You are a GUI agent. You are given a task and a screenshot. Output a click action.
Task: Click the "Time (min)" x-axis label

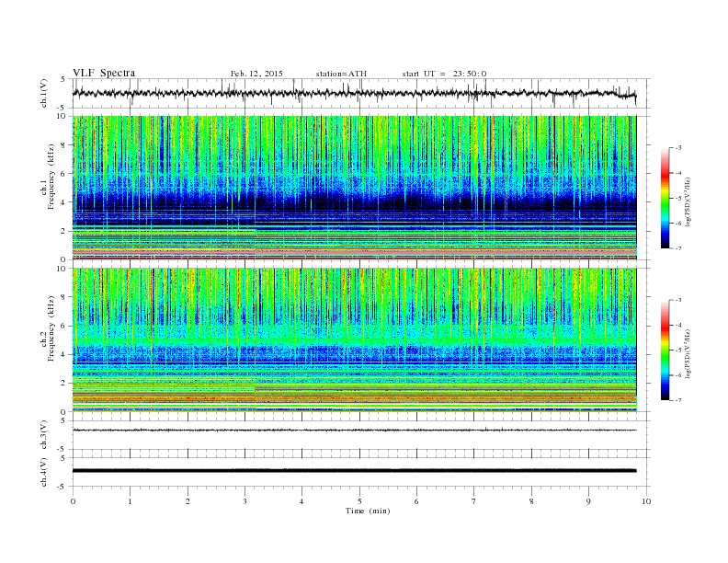click(368, 511)
